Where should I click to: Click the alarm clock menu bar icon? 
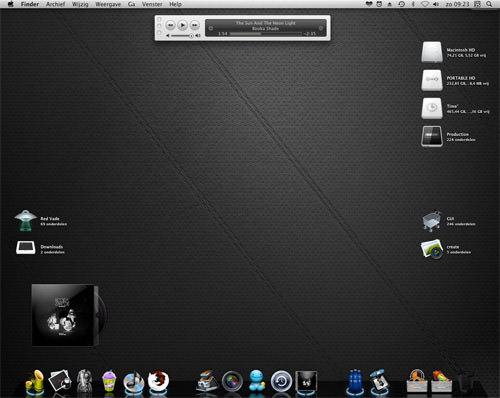[379, 4]
